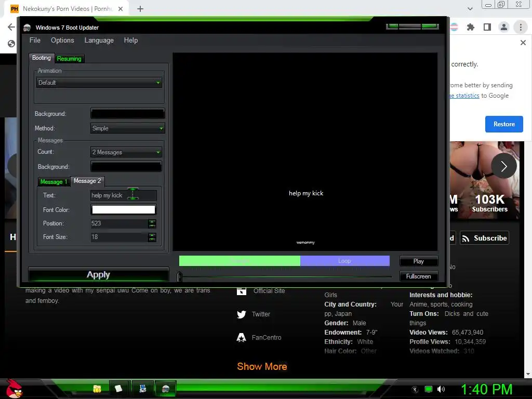This screenshot has width=532, height=399.
Task: Click the Subscribe button on the page
Action: point(484,238)
